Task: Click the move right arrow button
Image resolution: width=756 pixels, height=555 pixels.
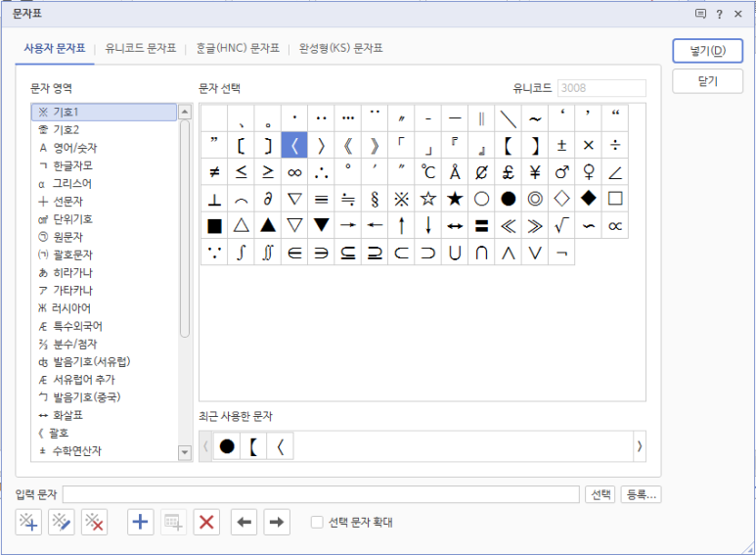Action: 277,522
